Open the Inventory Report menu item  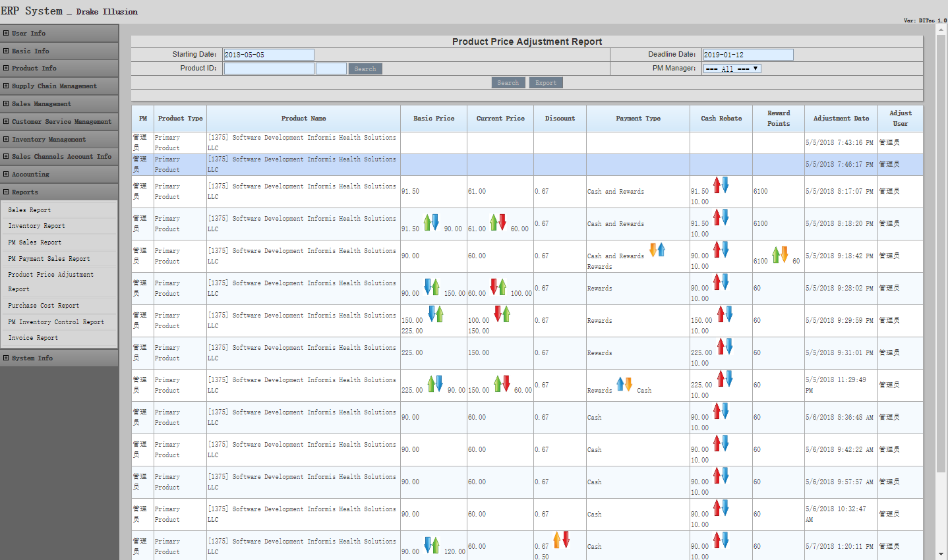point(36,225)
